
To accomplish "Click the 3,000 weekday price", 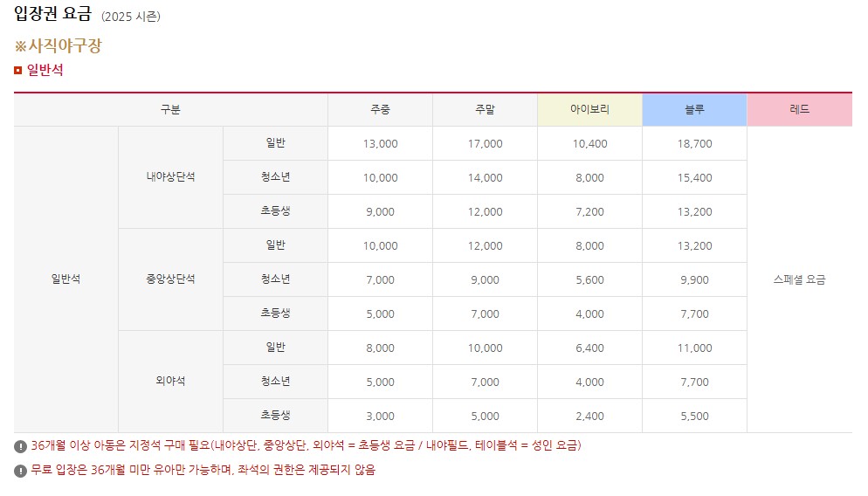I will 381,417.
